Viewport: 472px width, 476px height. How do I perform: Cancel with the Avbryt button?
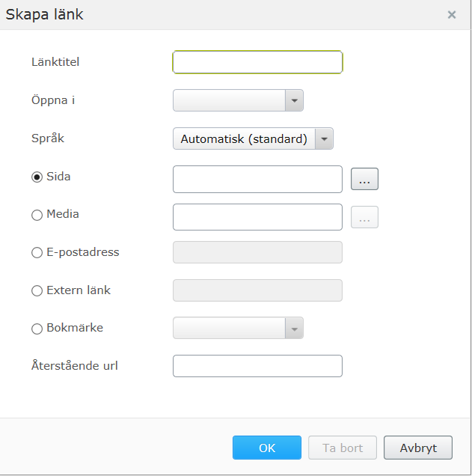tap(418, 448)
